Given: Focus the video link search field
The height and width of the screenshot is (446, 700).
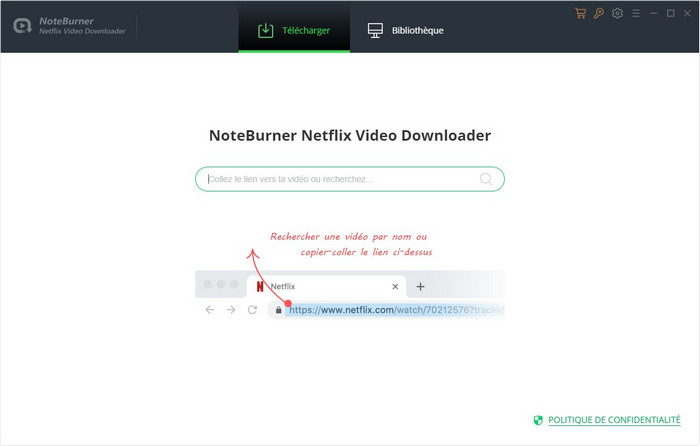Looking at the screenshot, I should coord(350,179).
